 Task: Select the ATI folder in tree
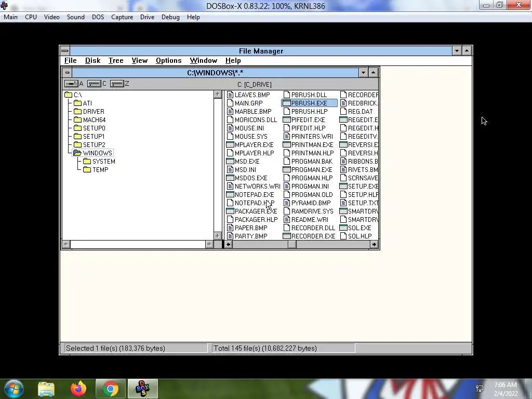(x=83, y=103)
